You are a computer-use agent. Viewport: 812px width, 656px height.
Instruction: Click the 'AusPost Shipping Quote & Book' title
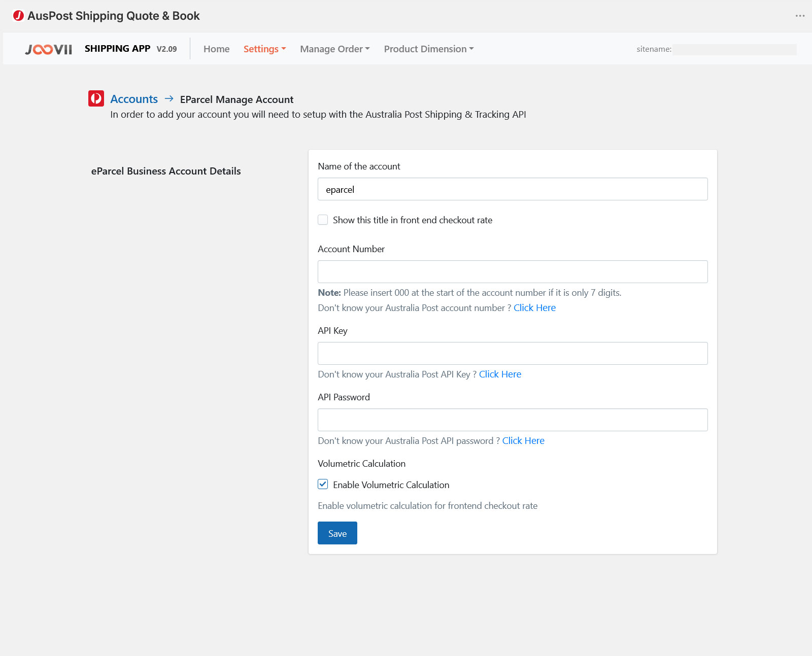(114, 16)
